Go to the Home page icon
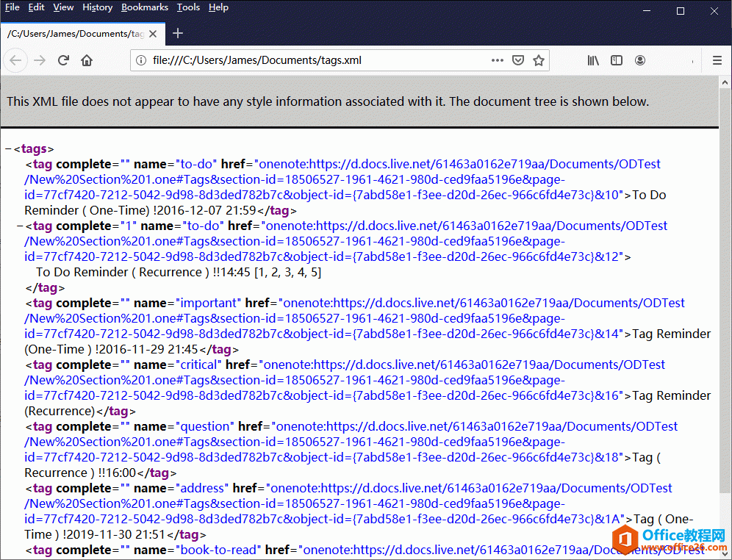Screen dimensions: 732x560 85,60
